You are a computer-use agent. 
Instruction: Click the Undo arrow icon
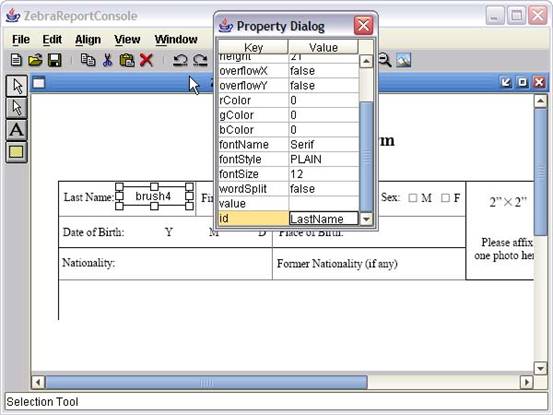pos(180,60)
